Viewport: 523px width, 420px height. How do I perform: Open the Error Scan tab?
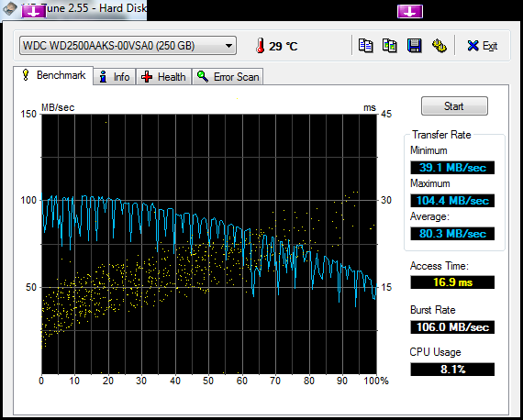tap(228, 77)
